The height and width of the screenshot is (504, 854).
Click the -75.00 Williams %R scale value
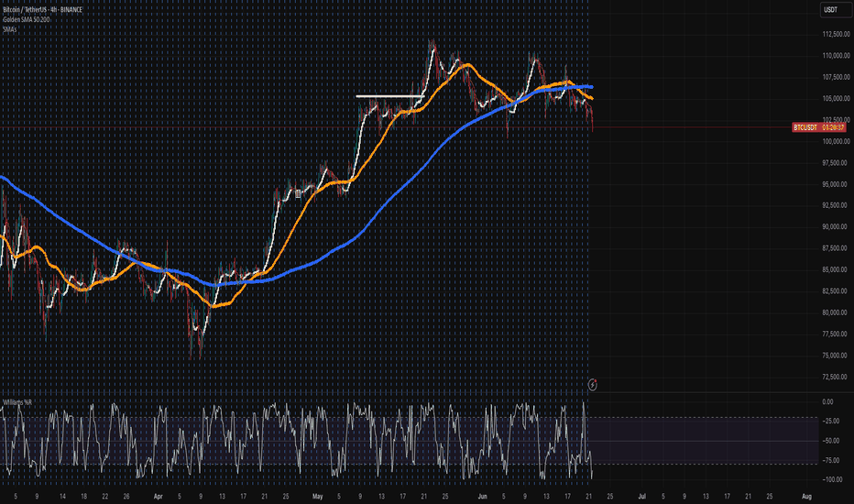point(830,460)
